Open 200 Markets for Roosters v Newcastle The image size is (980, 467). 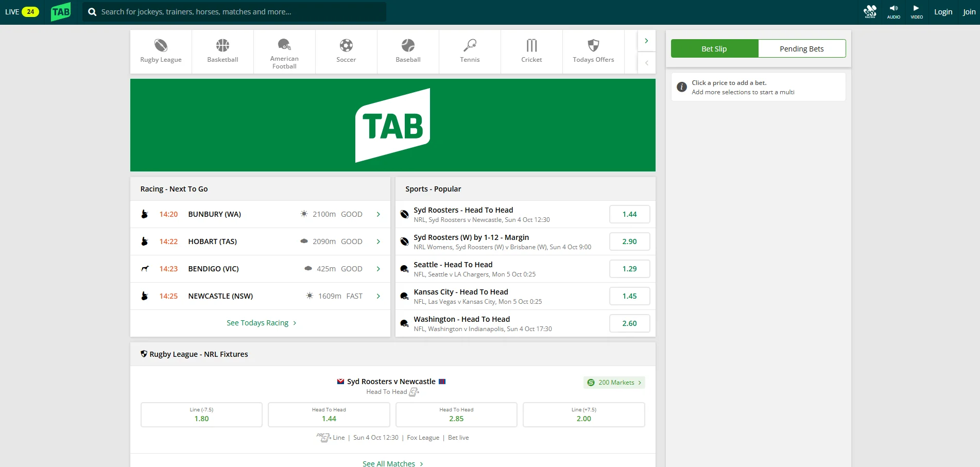coord(614,383)
